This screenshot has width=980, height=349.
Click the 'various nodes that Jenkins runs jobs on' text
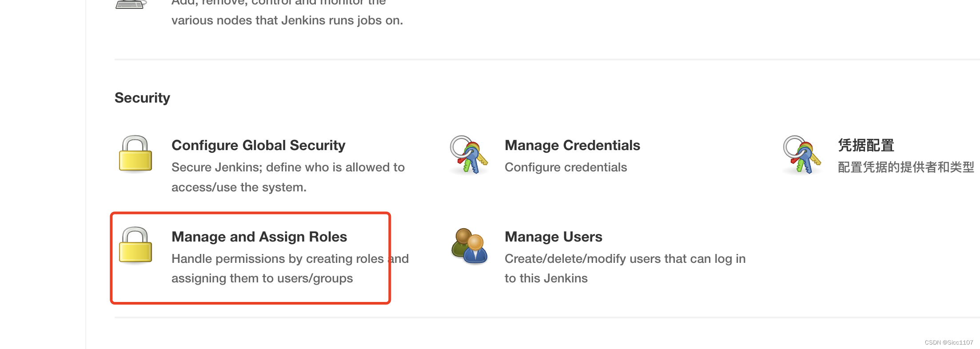tap(287, 20)
